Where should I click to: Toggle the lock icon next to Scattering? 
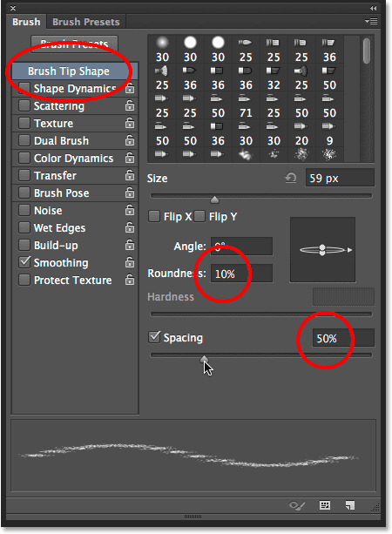pos(130,105)
